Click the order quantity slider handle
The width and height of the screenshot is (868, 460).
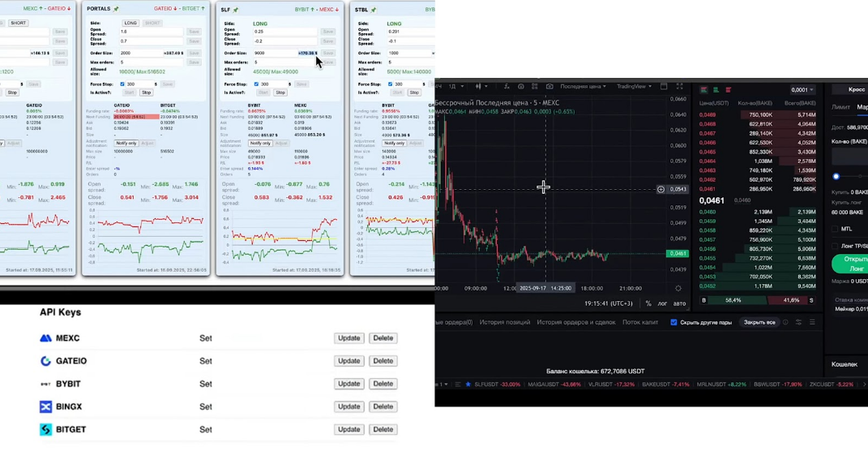point(836,176)
